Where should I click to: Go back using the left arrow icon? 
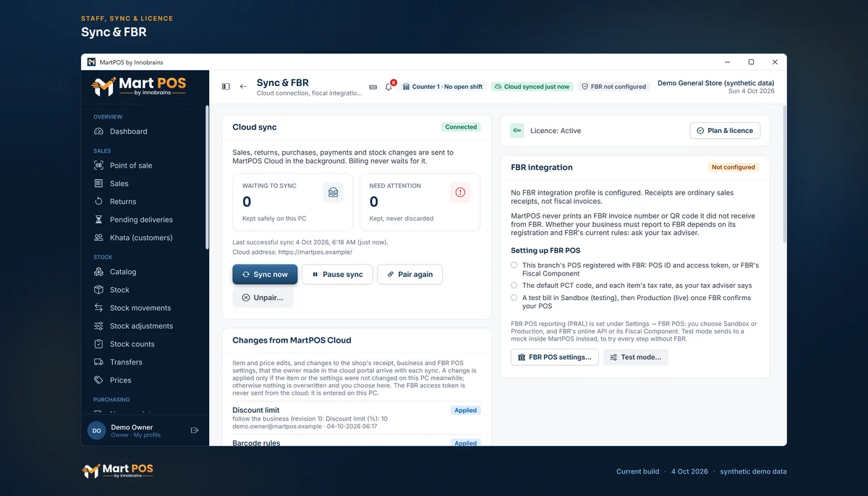pos(243,87)
